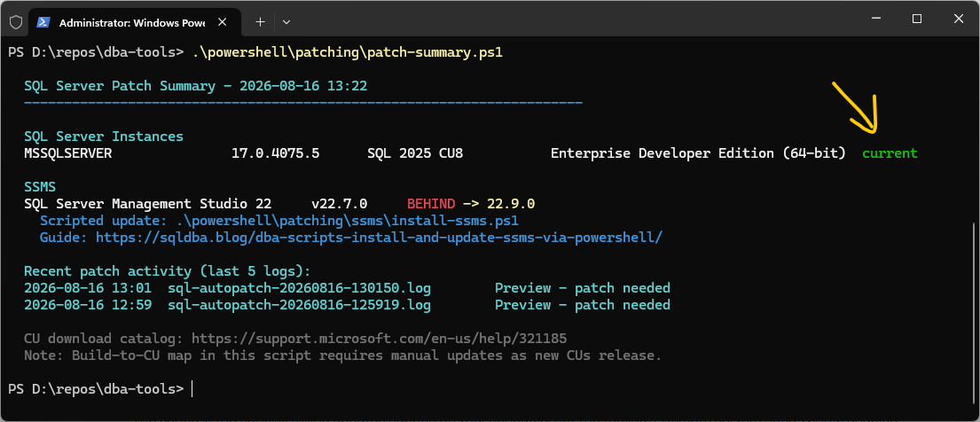
Task: Click log sql-autopatch-20260816-130150.log
Action: coord(300,288)
